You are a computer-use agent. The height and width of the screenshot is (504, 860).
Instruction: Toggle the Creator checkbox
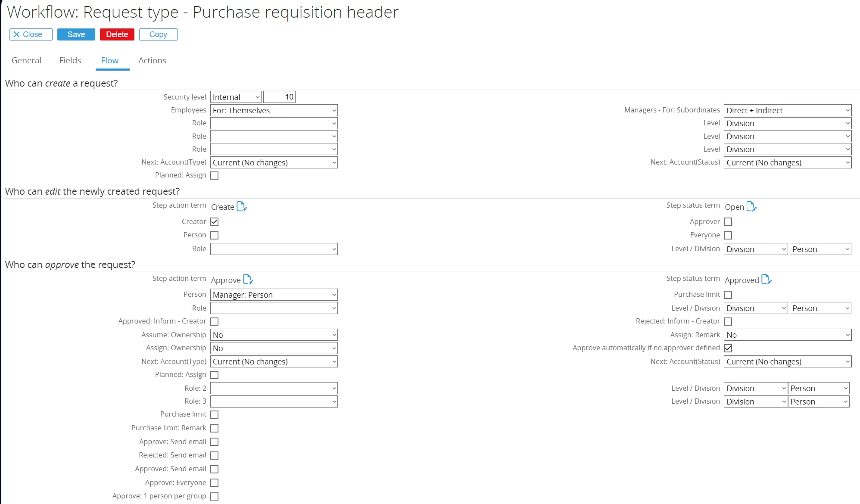pyautogui.click(x=215, y=221)
